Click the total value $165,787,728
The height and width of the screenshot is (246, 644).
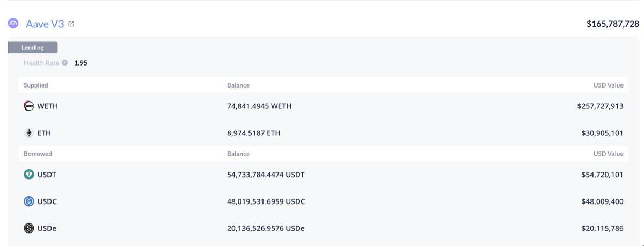pos(612,24)
